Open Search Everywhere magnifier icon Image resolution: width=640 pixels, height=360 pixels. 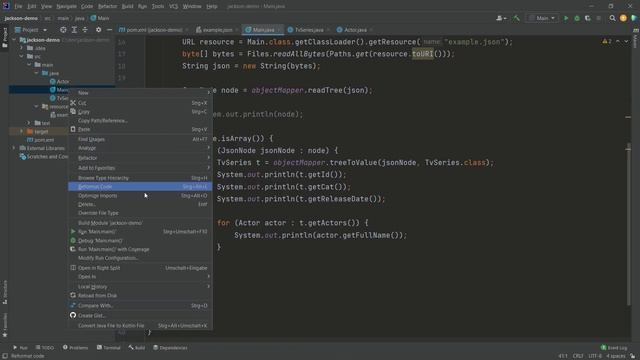(x=612, y=18)
